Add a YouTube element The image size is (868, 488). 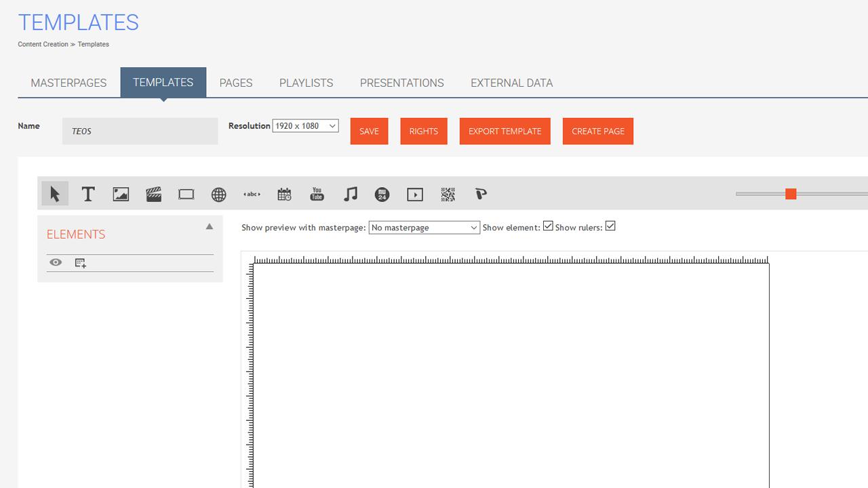click(317, 195)
